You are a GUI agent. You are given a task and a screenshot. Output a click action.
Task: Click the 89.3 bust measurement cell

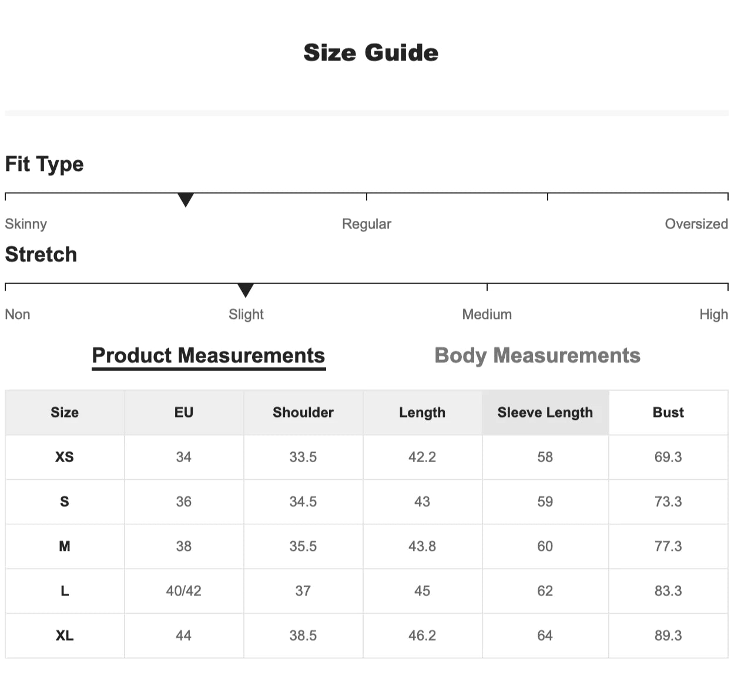(x=668, y=636)
